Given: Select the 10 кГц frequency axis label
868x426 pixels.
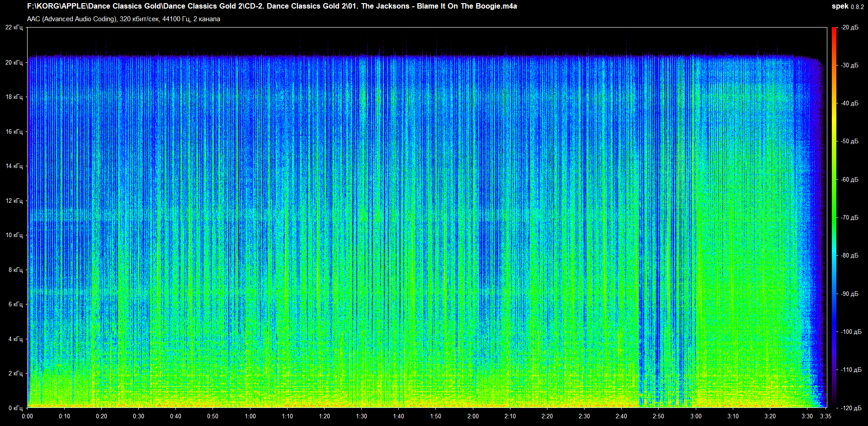Looking at the screenshot, I should pyautogui.click(x=14, y=235).
